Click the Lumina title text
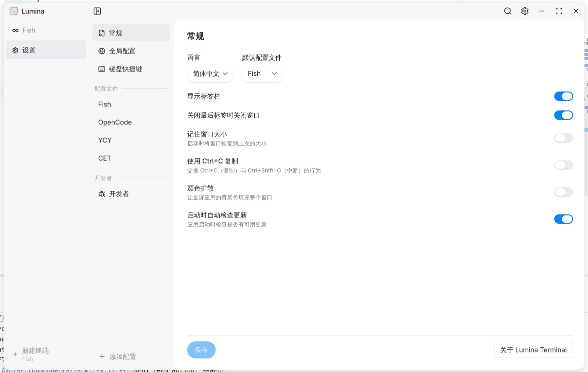Screen dimensions: 588x372 pyautogui.click(x=33, y=11)
